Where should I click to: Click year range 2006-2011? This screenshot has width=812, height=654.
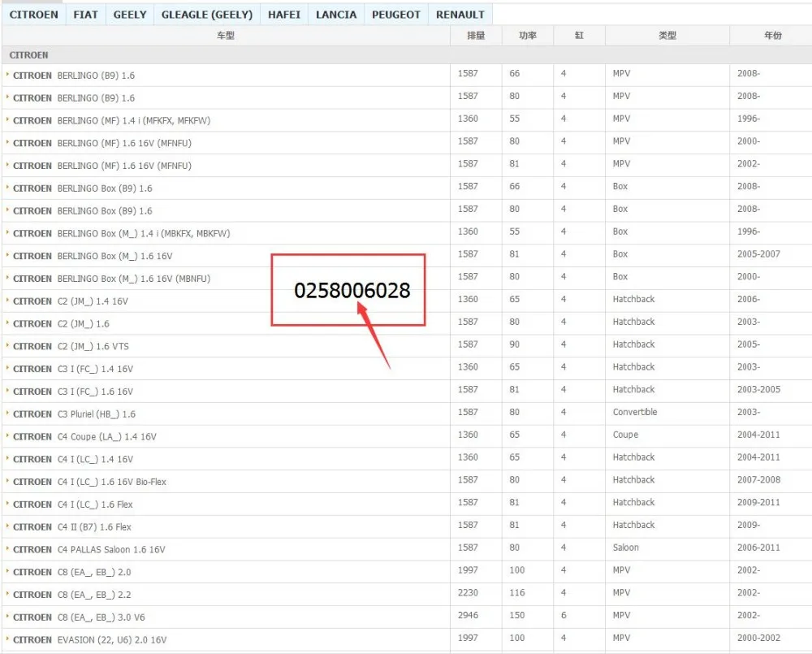(x=758, y=548)
